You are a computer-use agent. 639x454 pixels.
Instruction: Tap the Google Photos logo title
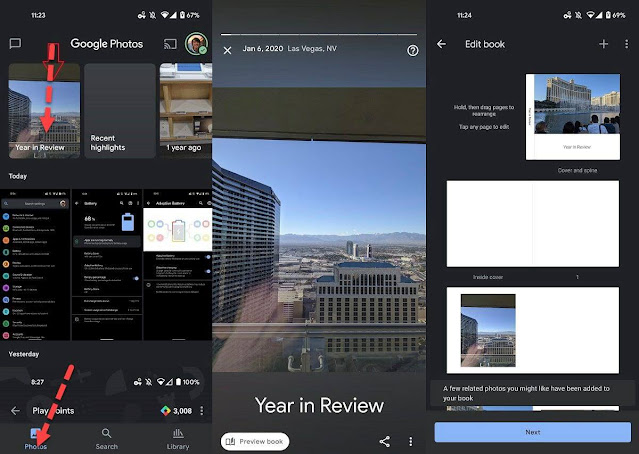(106, 44)
